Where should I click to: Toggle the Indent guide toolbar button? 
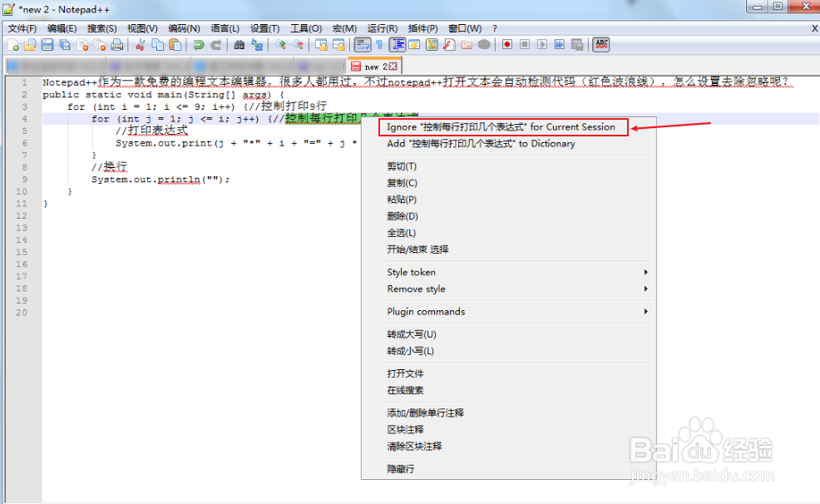click(x=398, y=45)
